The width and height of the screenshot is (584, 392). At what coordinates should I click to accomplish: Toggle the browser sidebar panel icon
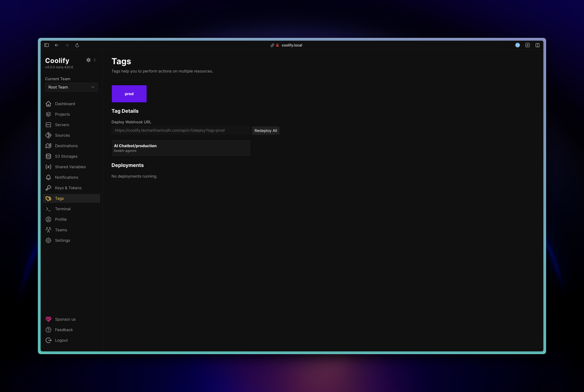pos(46,45)
